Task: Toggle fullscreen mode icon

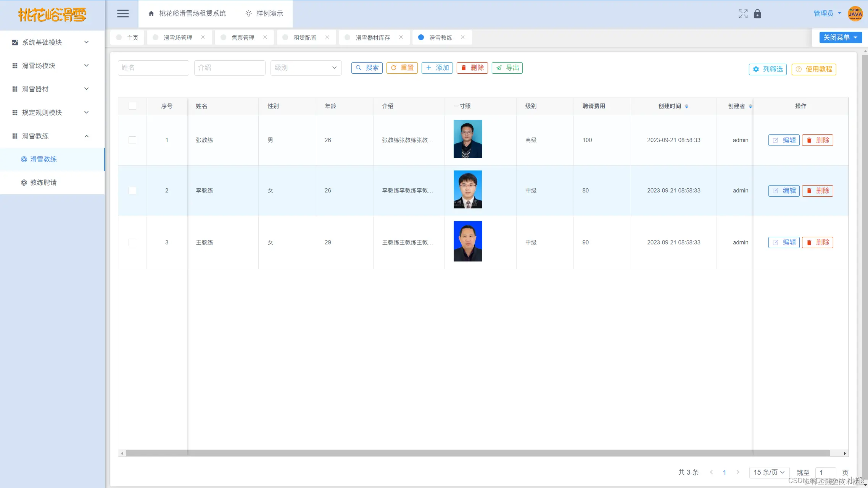Action: [x=743, y=14]
